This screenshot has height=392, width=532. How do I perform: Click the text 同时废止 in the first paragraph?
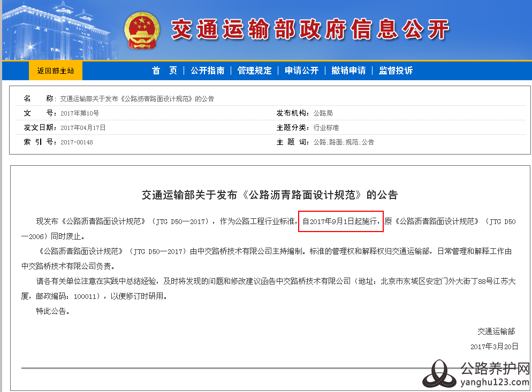point(65,236)
